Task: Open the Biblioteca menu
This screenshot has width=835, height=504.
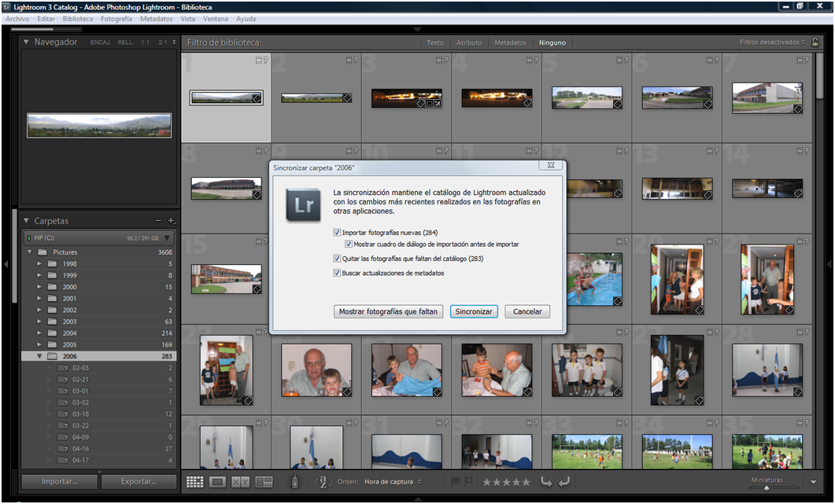Action: [x=78, y=19]
